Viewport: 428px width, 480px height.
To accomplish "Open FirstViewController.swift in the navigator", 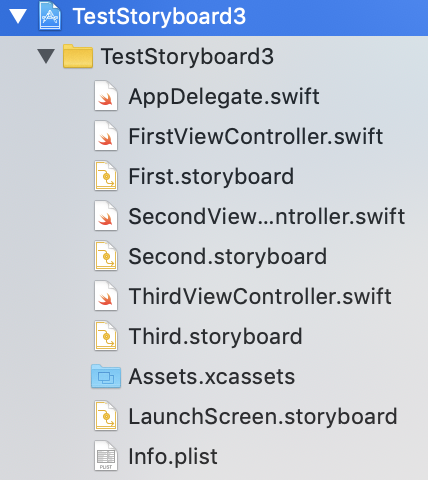I will (x=256, y=136).
